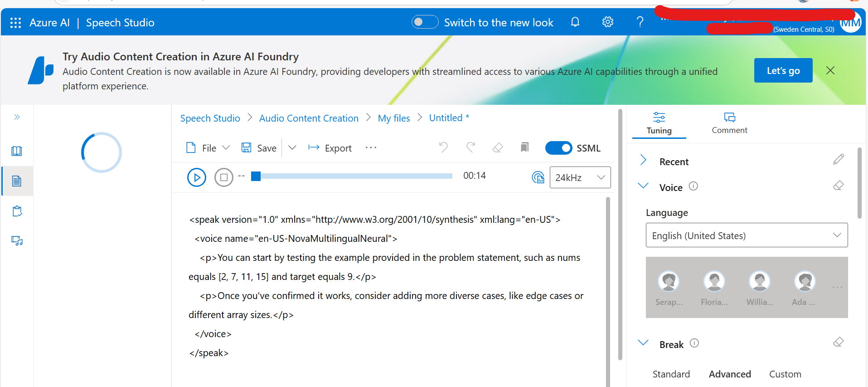Open the app launcher grid icon

point(15,23)
